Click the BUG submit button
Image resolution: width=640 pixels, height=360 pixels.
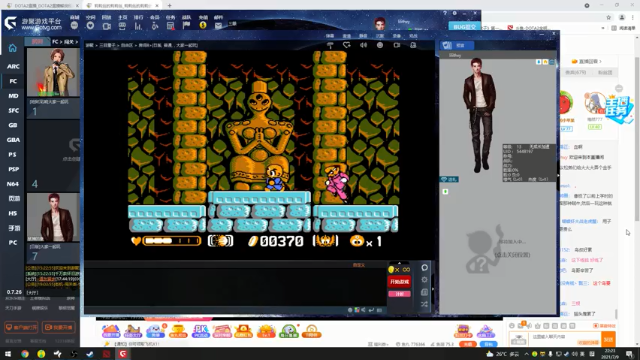tap(464, 27)
